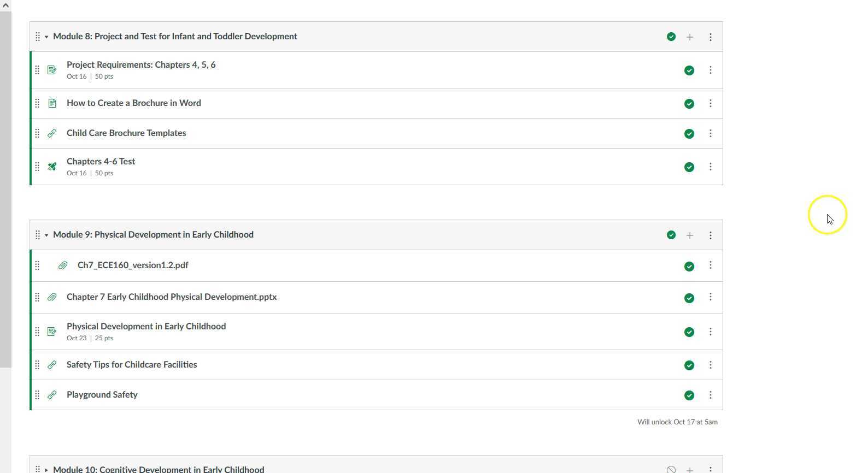Click the plus icon on Module 8 header
This screenshot has width=868, height=473.
click(690, 37)
